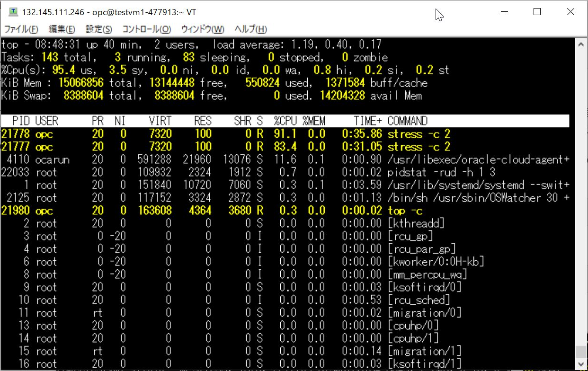Screen dimensions: 588x371
Task: Close the terminal window
Action: pyautogui.click(x=570, y=12)
